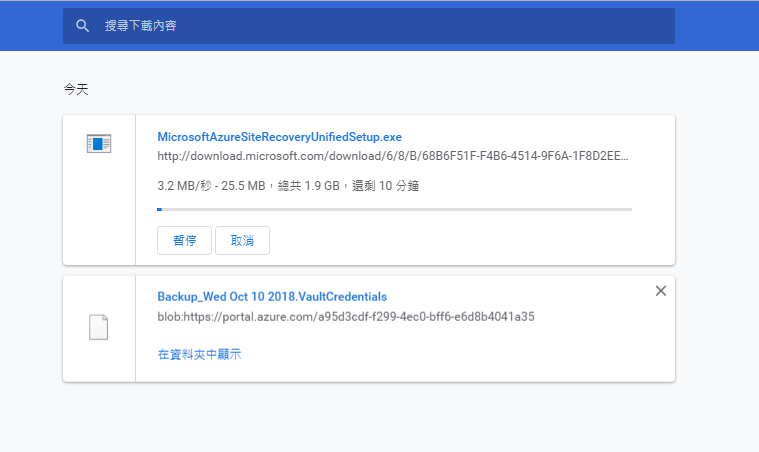759x452 pixels.
Task: Show in folder via 在資料夾中顯示
Action: point(199,354)
